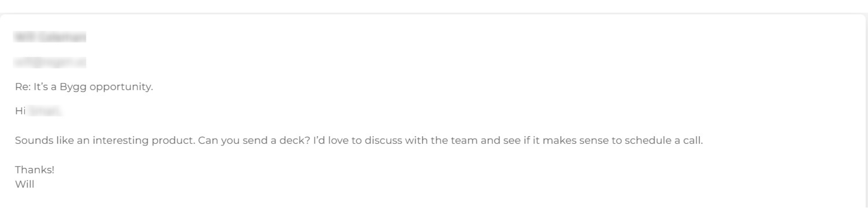Viewport: 868px width, 220px height.
Task: Click the word "team" in body
Action: tap(464, 140)
